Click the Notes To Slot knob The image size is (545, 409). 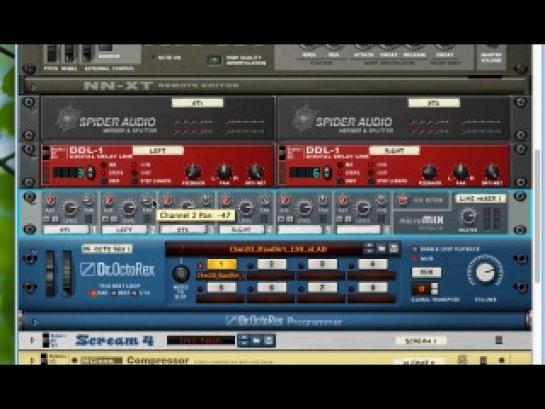tap(181, 274)
